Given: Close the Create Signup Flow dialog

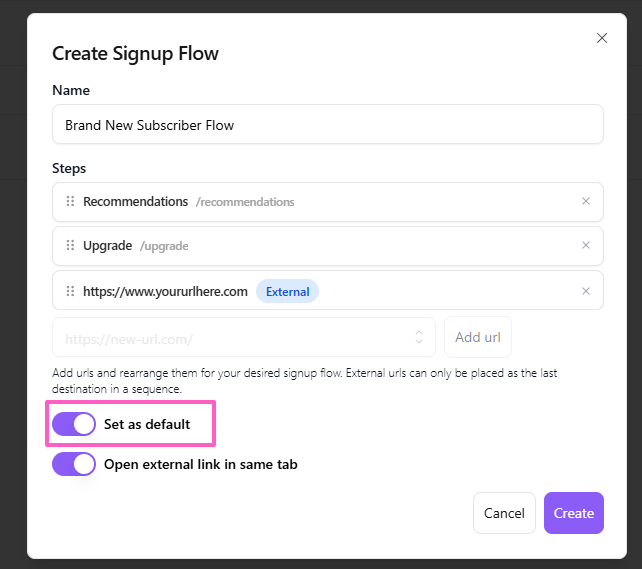Looking at the screenshot, I should (601, 38).
